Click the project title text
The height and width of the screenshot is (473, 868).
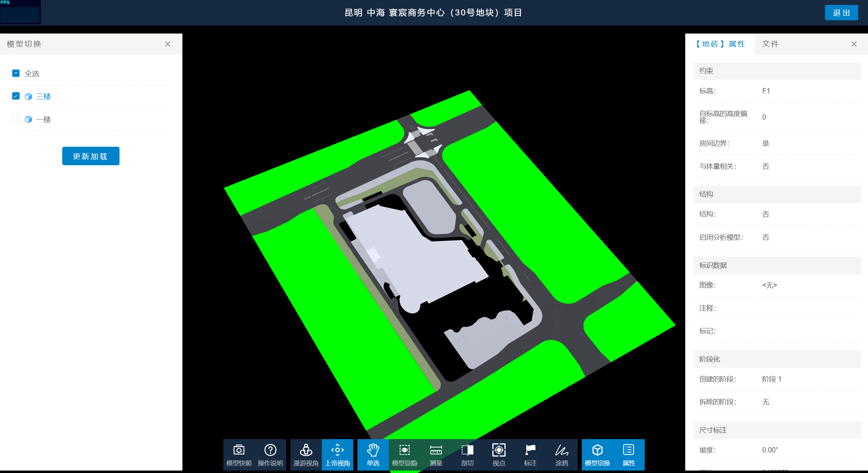click(433, 13)
